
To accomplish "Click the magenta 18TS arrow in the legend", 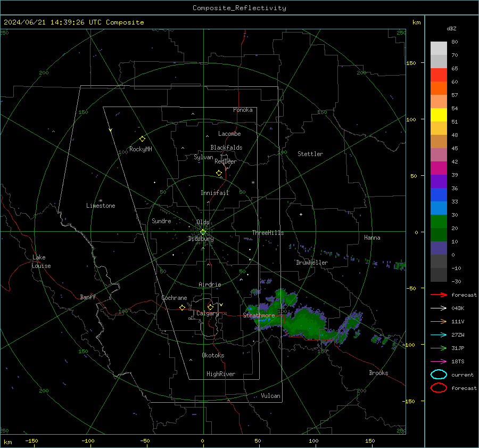I will 439,362.
